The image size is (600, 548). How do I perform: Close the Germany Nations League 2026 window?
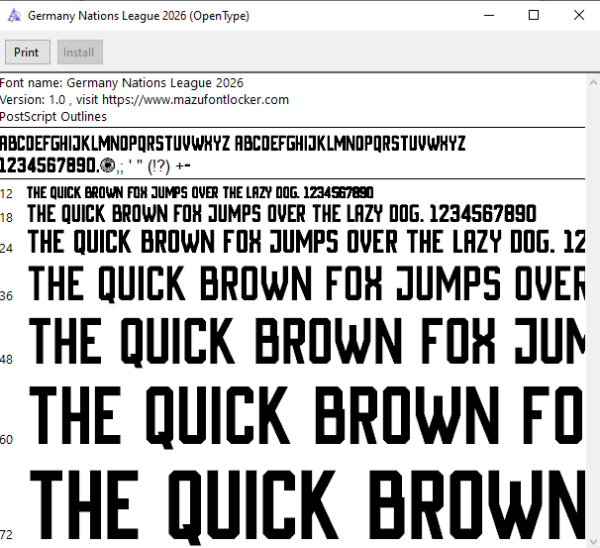coord(579,16)
